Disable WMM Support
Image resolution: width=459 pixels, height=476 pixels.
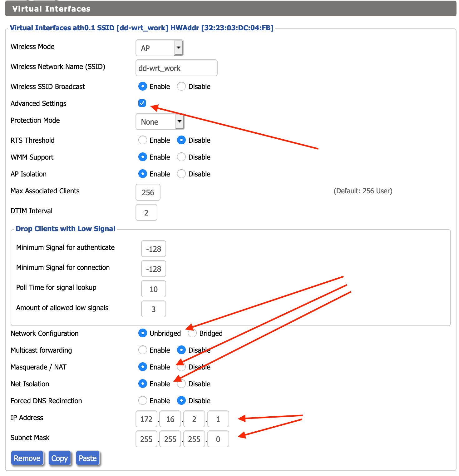[x=181, y=157]
